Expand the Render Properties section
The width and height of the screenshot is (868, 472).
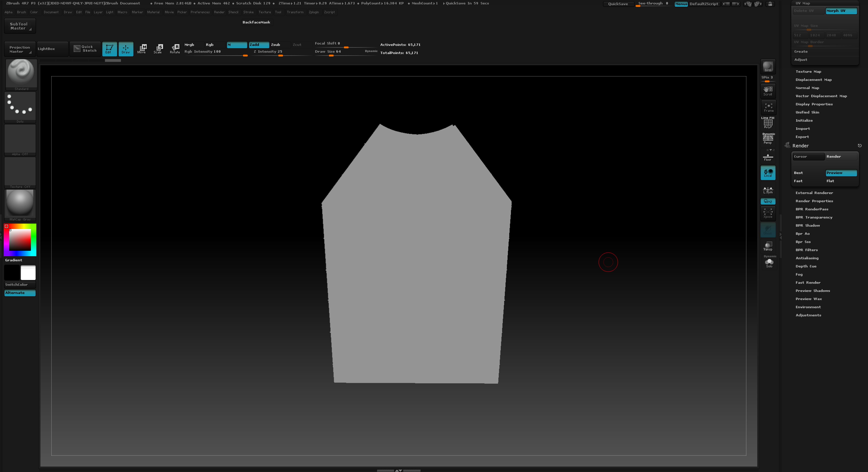point(814,201)
